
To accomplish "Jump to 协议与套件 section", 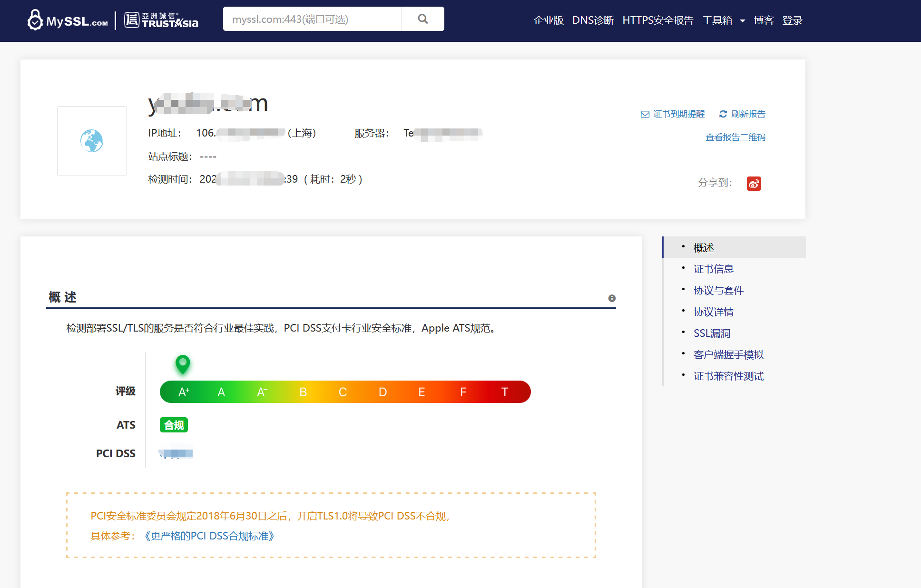I will pyautogui.click(x=718, y=291).
